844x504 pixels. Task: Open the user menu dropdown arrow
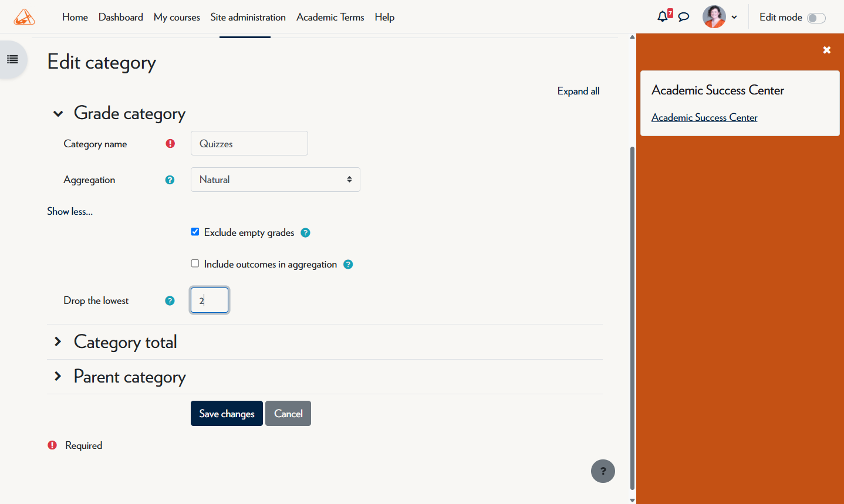[734, 17]
